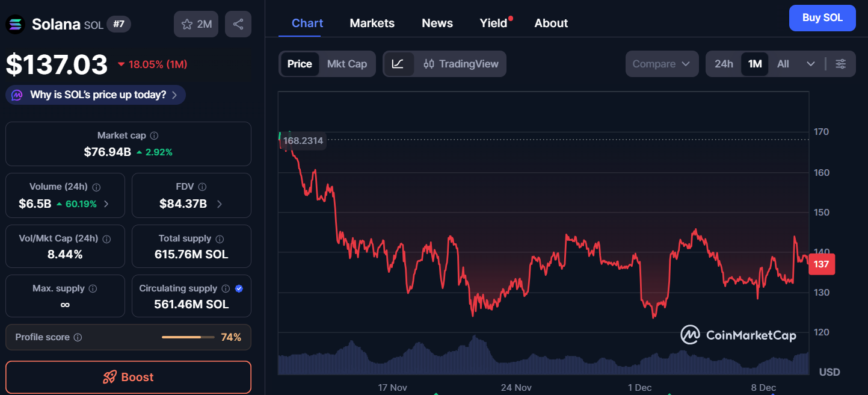The width and height of the screenshot is (868, 395).
Task: Open 'Why is SOL's price up today?'
Action: (96, 95)
